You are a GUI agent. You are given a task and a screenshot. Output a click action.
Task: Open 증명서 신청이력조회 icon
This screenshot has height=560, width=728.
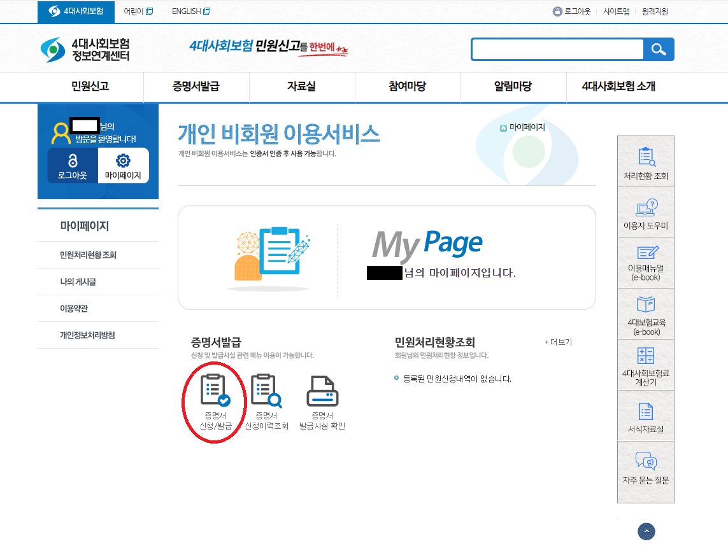click(x=266, y=402)
